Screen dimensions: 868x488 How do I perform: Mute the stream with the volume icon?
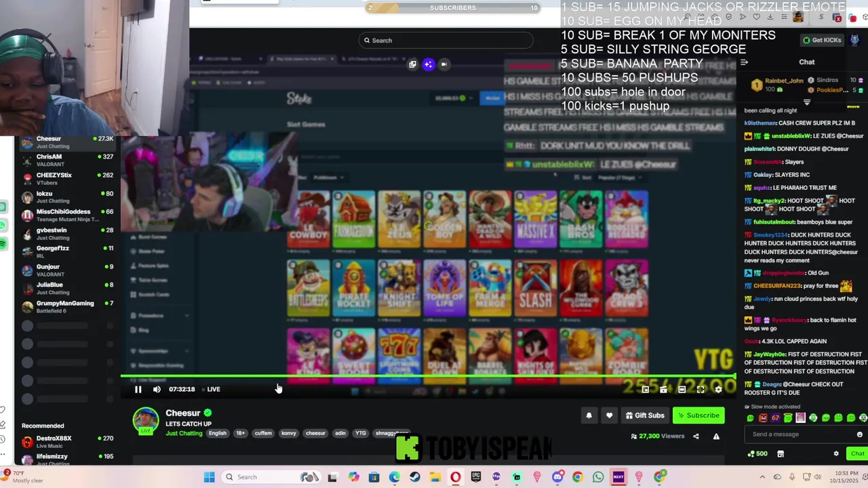pos(157,389)
